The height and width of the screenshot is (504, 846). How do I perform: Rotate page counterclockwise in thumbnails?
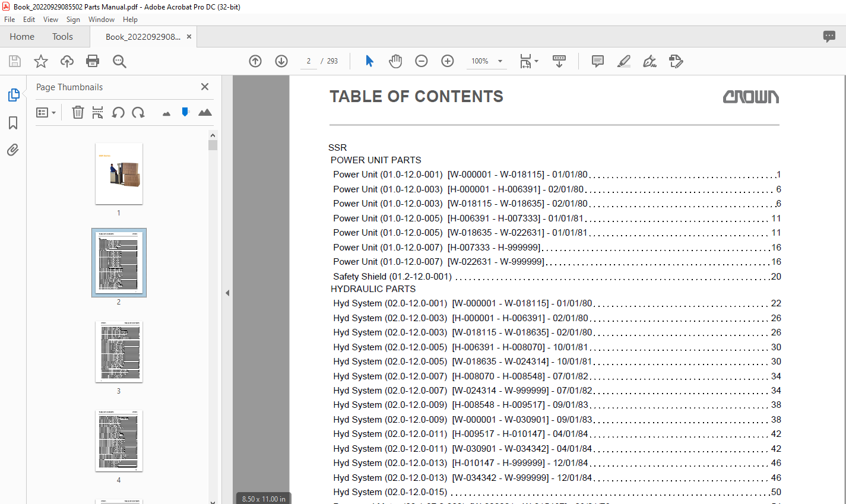118,112
